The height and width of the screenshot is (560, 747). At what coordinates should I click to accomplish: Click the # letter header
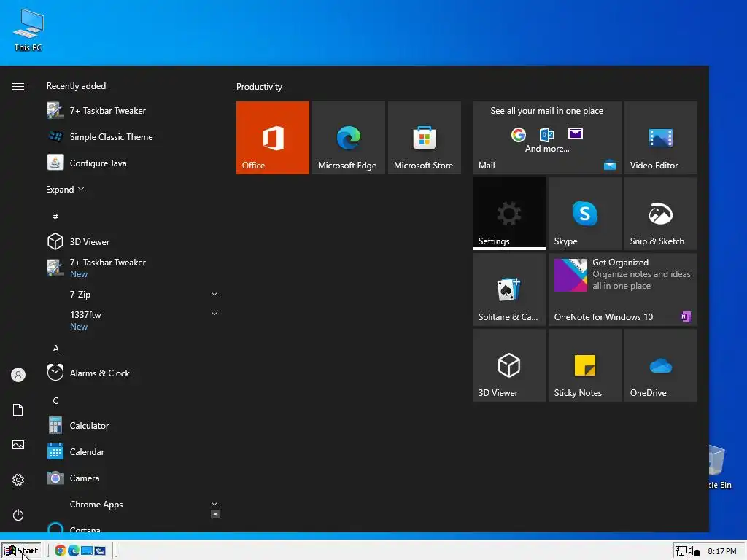55,216
